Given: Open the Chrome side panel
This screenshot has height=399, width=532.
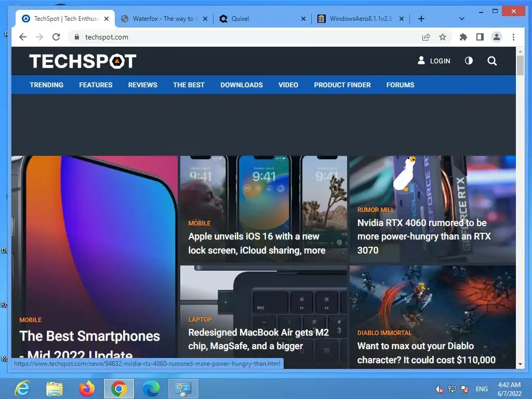Looking at the screenshot, I should click(x=480, y=37).
